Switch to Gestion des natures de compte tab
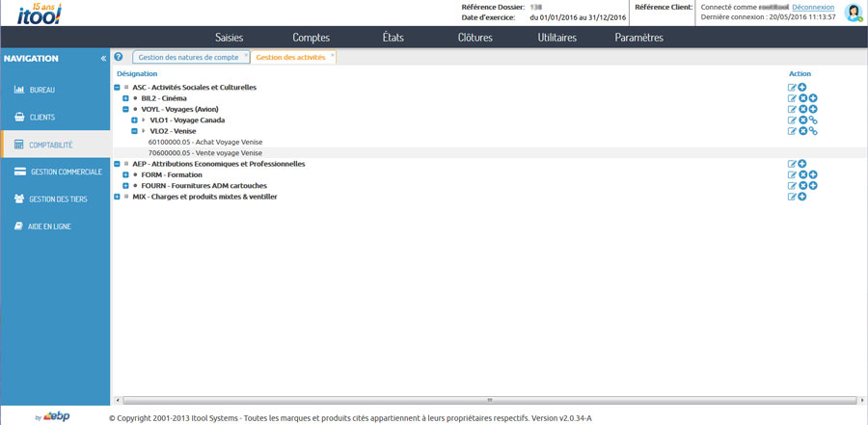The height and width of the screenshot is (425, 868). coord(188,57)
